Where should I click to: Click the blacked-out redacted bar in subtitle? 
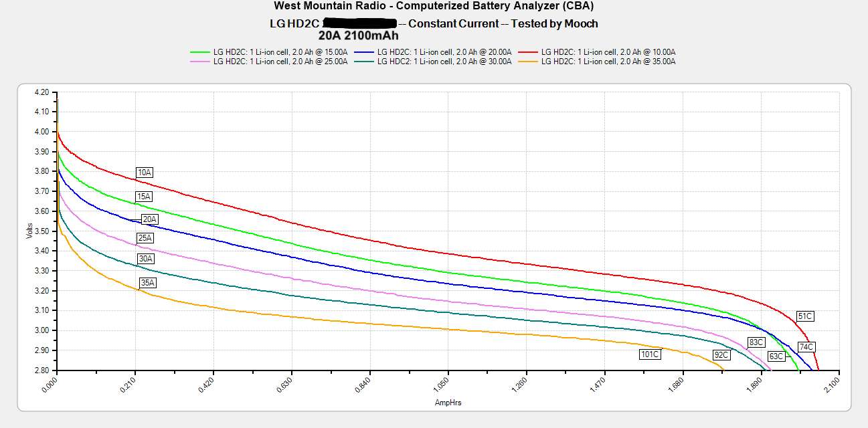click(359, 23)
